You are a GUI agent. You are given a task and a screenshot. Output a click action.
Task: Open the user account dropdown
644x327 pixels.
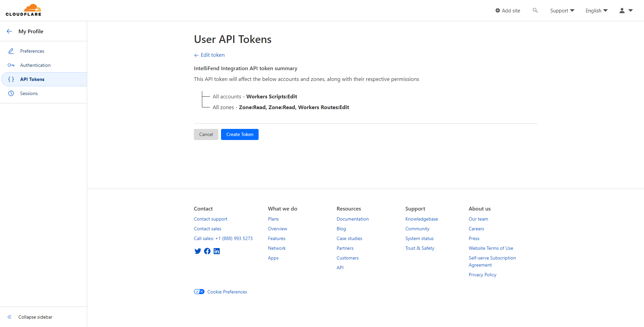[626, 10]
